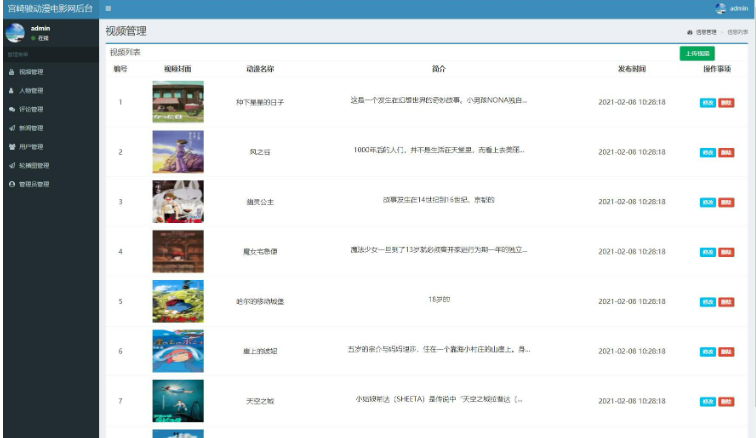The image size is (756, 438).
Task: Toggle the sidebar with the hamburger icon
Action: click(x=108, y=8)
